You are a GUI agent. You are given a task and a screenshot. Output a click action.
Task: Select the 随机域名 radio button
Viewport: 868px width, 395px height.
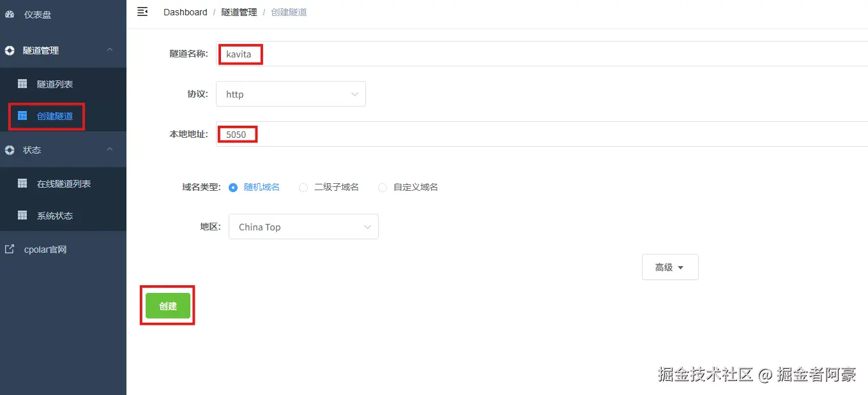(x=233, y=188)
